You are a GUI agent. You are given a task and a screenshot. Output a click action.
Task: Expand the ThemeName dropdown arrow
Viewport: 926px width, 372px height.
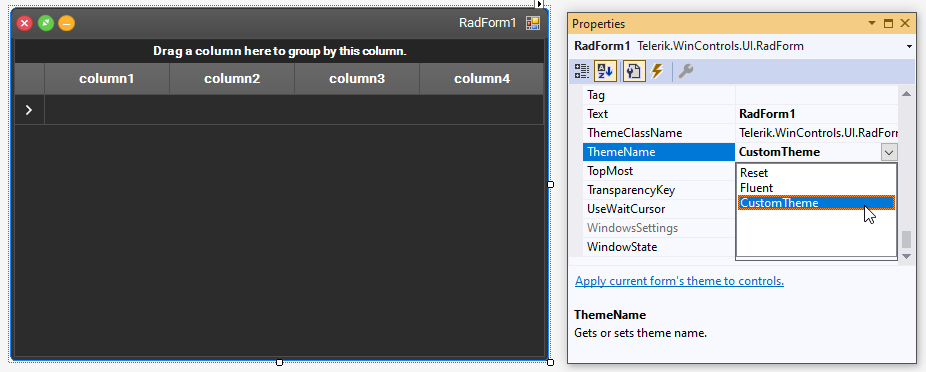(x=889, y=152)
